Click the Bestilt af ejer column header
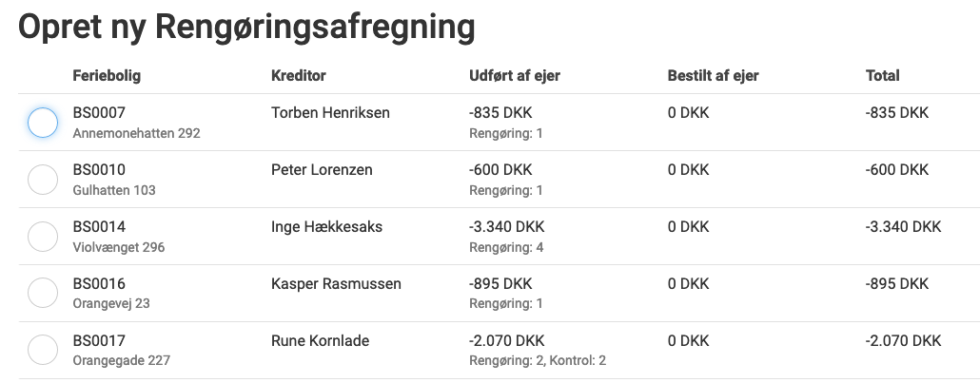 pos(714,76)
